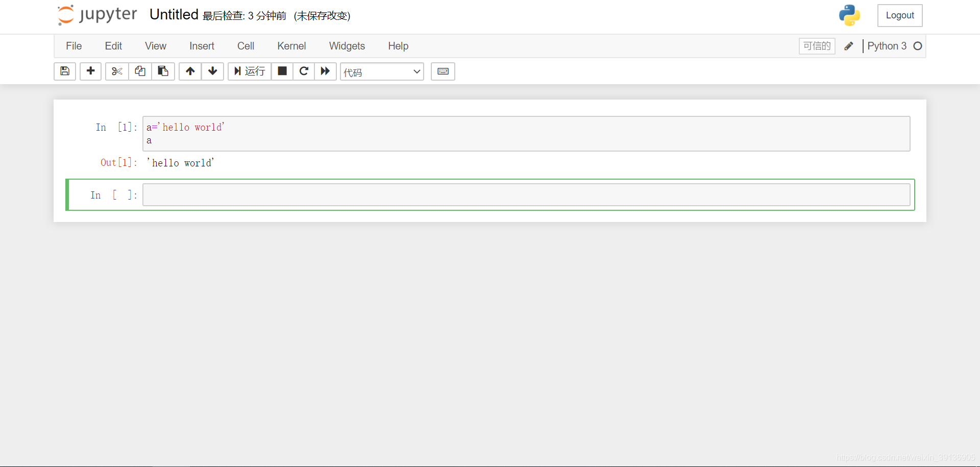This screenshot has width=980, height=467.
Task: Move selected cell up arrow
Action: coord(190,71)
